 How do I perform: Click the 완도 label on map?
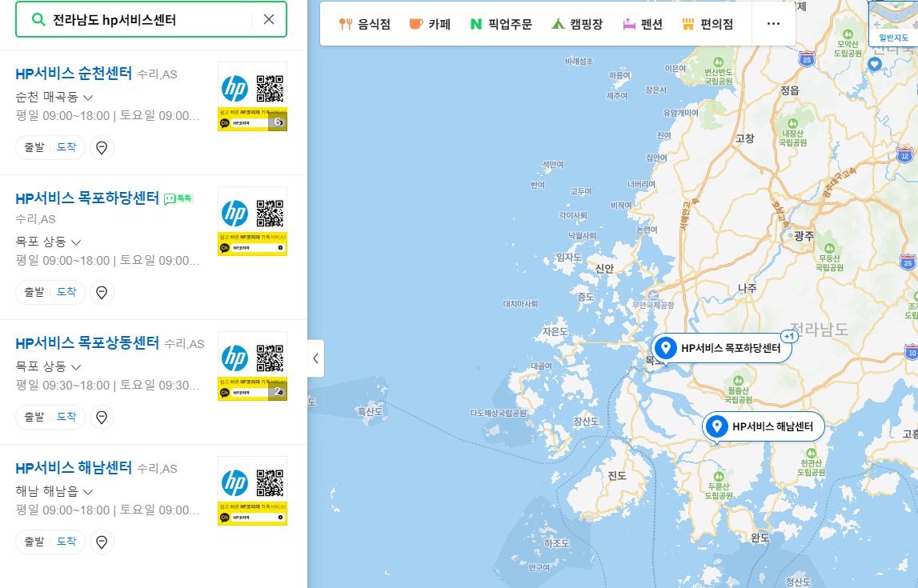(760, 537)
